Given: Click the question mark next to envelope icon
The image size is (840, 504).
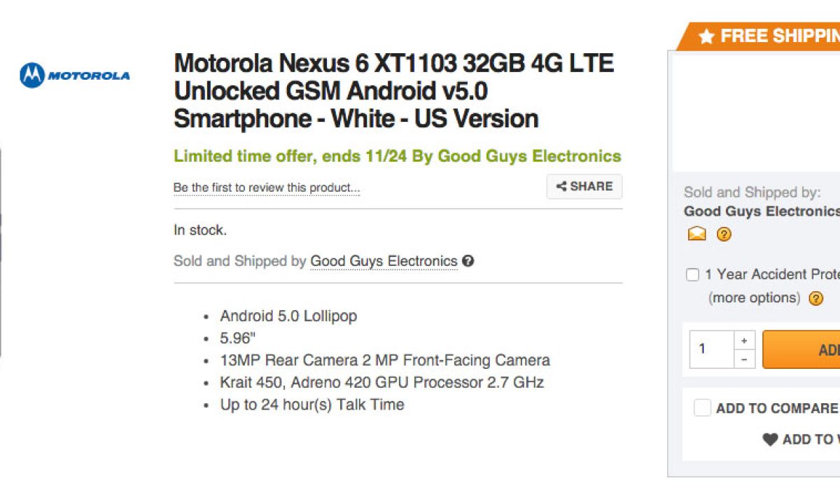Looking at the screenshot, I should pyautogui.click(x=724, y=234).
